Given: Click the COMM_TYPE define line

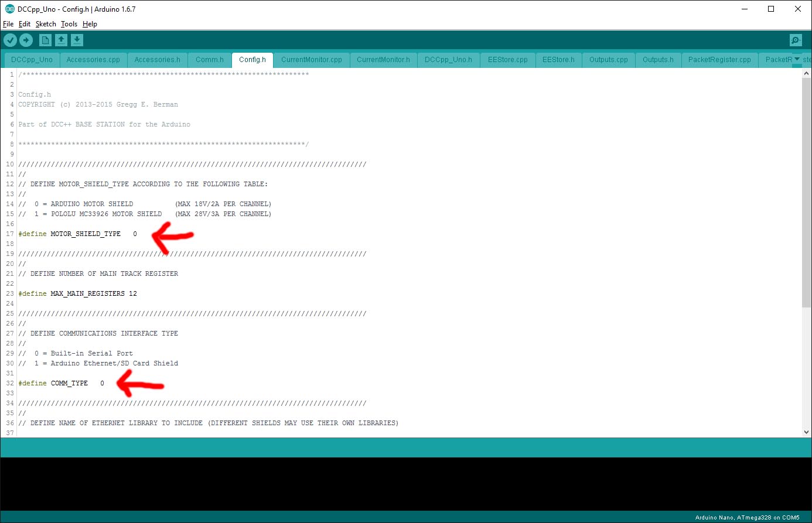Looking at the screenshot, I should click(x=61, y=383).
